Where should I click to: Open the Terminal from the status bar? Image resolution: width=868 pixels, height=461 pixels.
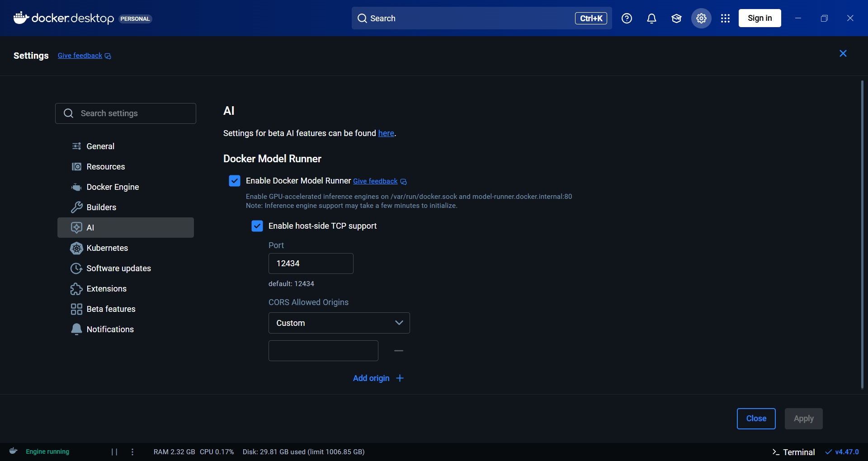coord(793,452)
